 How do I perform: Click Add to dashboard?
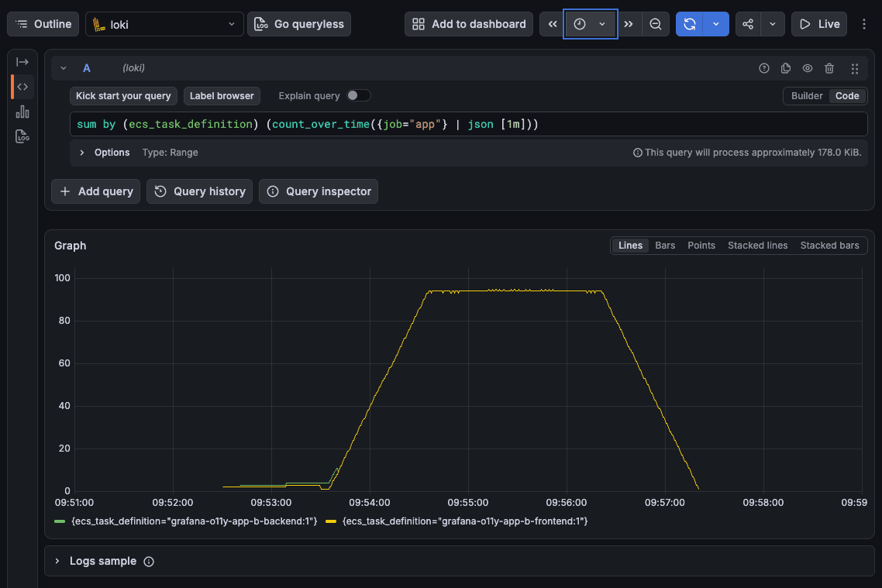point(469,24)
